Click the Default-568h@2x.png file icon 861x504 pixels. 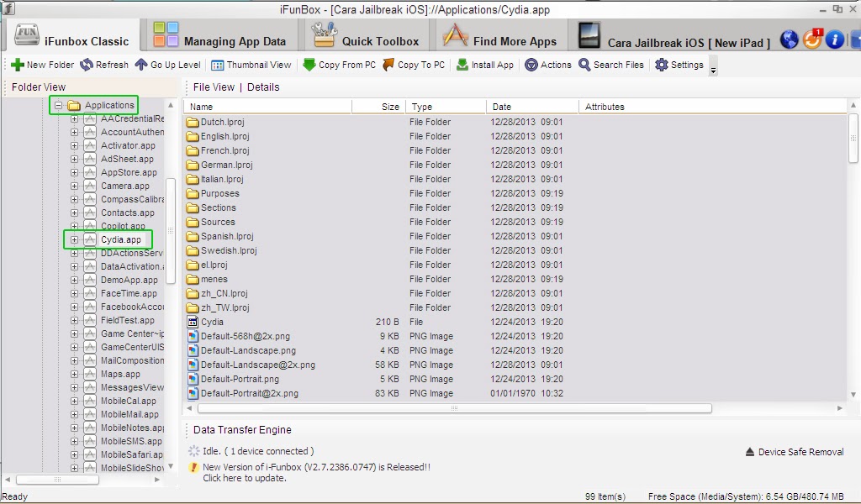coord(193,336)
